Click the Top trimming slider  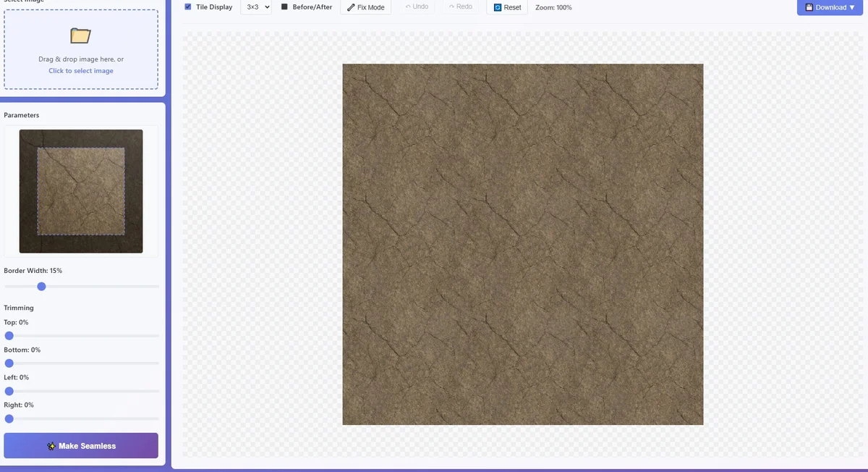[81, 336]
